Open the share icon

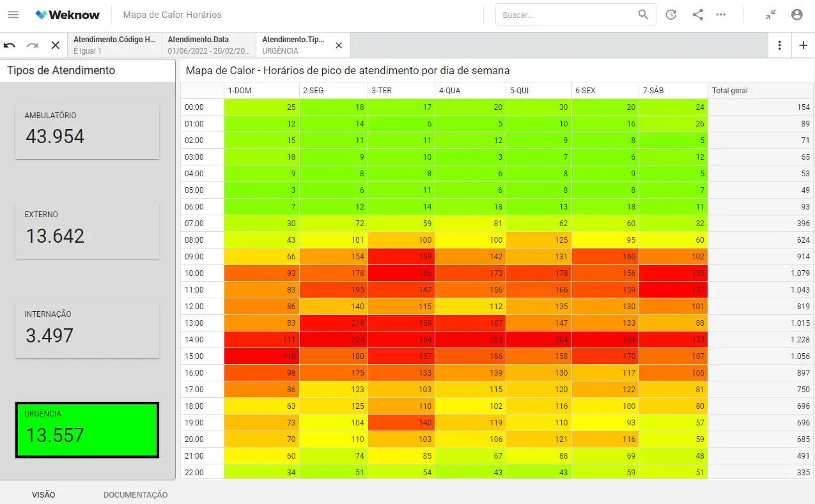tap(698, 15)
